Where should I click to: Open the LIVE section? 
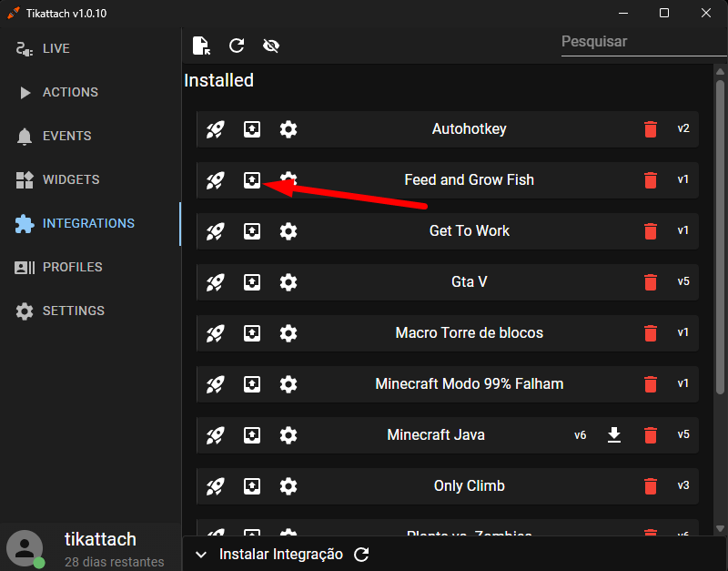tap(90, 48)
